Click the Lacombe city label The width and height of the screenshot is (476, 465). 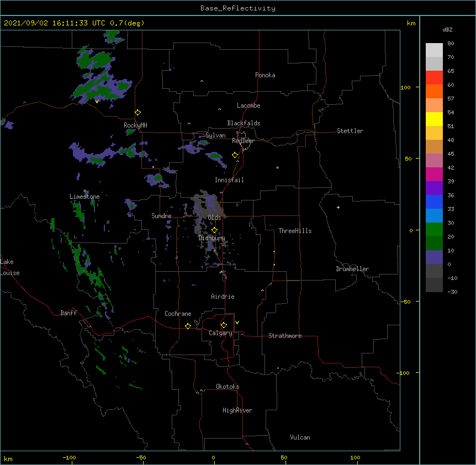[x=248, y=105]
